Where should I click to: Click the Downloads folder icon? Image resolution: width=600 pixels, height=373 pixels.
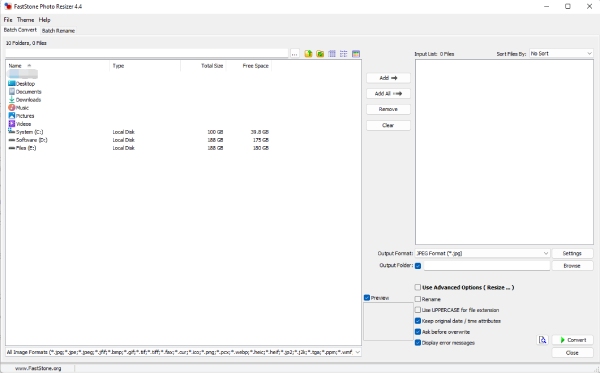tap(11, 99)
